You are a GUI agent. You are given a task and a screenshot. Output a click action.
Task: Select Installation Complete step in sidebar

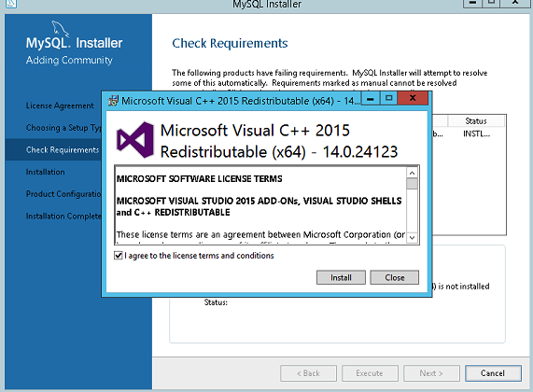pos(63,217)
